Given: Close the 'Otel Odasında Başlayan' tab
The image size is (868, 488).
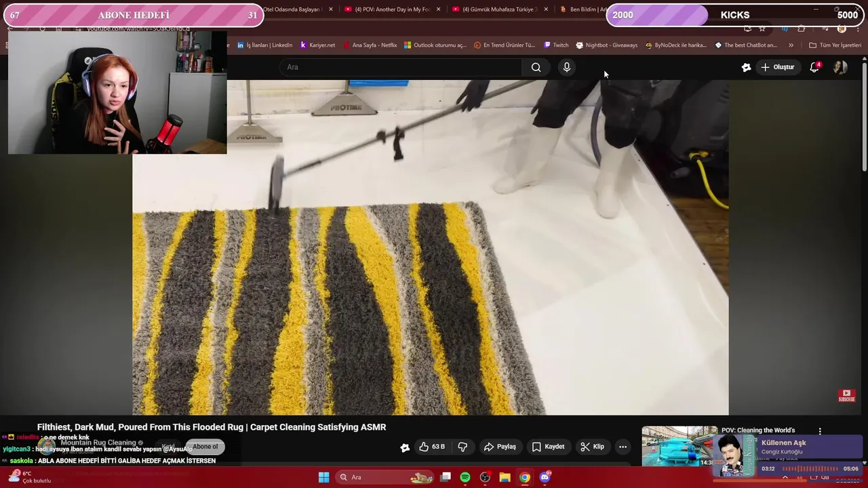Looking at the screenshot, I should (330, 9).
